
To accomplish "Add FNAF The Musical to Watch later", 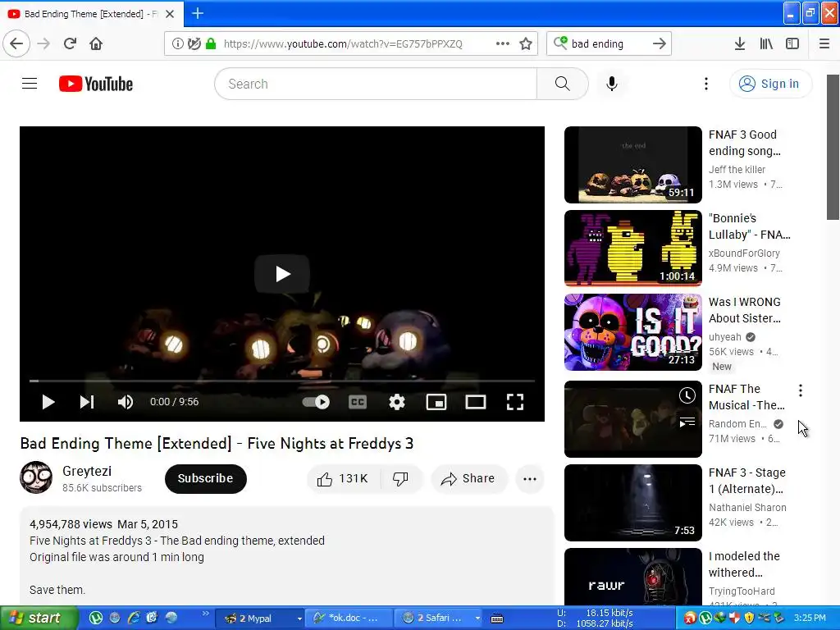I will (x=687, y=395).
